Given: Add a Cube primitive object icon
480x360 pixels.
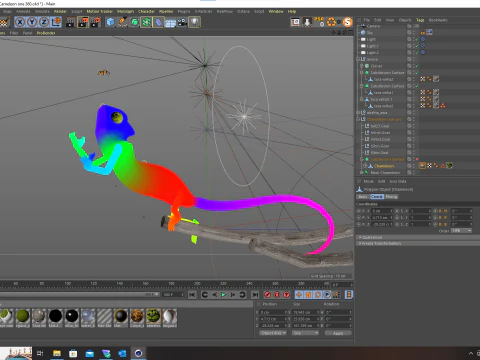Looking at the screenshot, I should point(110,22).
